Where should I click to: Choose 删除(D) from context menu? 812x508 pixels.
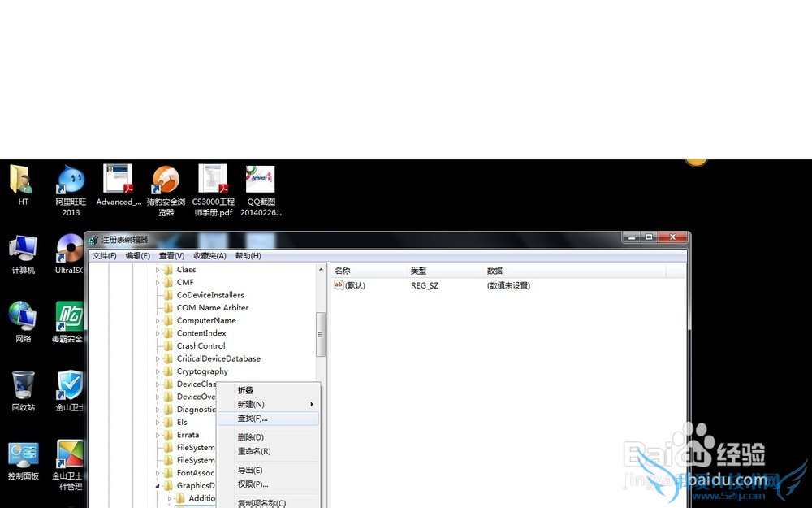[268, 437]
